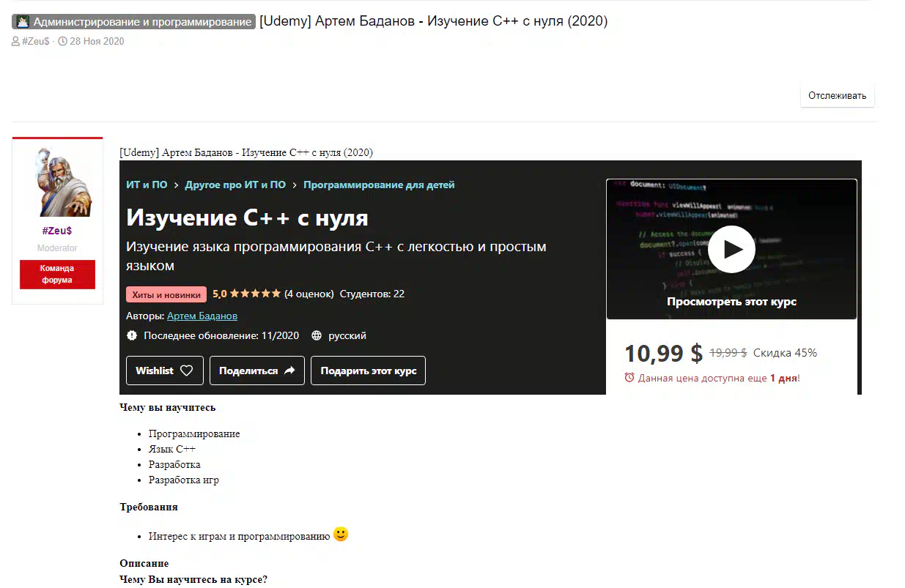
Task: Click the Просмотреть этот курс caption
Action: pyautogui.click(x=731, y=302)
